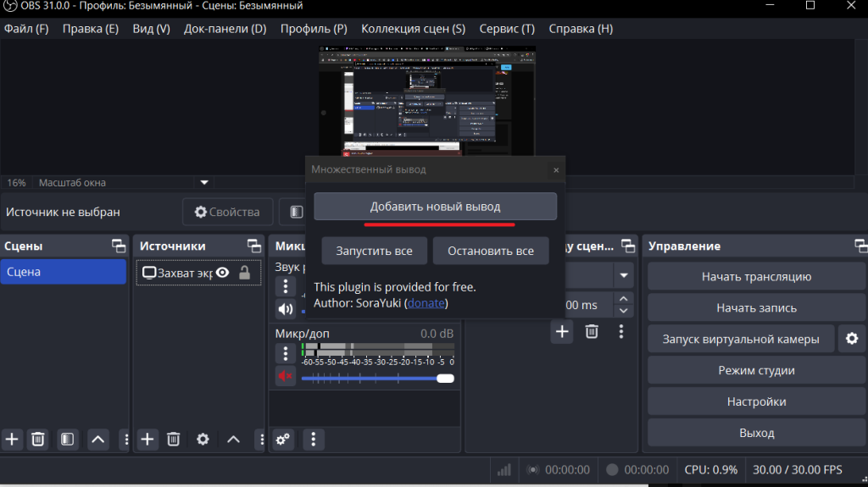Hide the Захват экрана source via eye
Viewport: 868px width, 487px height.
click(223, 273)
